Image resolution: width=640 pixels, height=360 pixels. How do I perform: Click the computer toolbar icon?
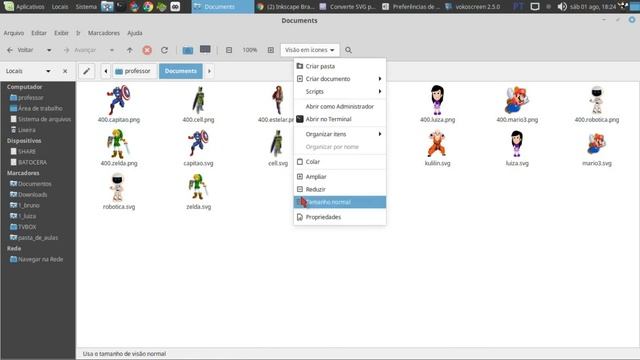tap(205, 49)
